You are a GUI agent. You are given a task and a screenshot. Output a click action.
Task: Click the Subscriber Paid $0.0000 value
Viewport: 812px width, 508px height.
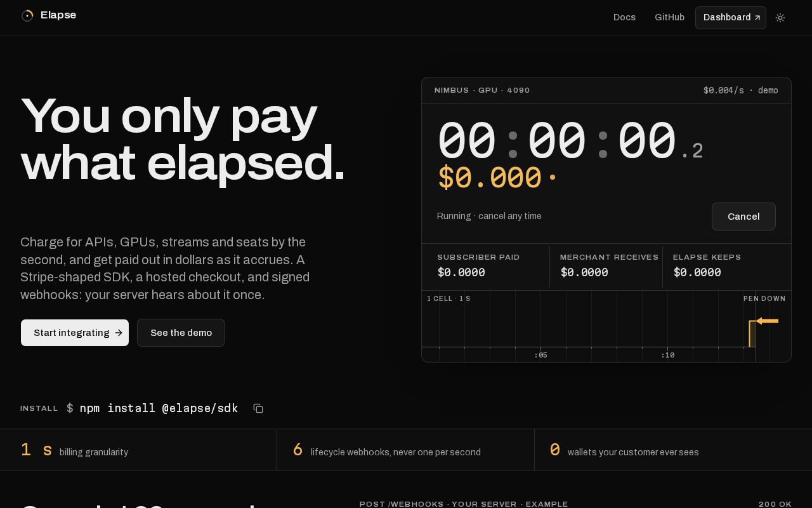[x=461, y=272]
